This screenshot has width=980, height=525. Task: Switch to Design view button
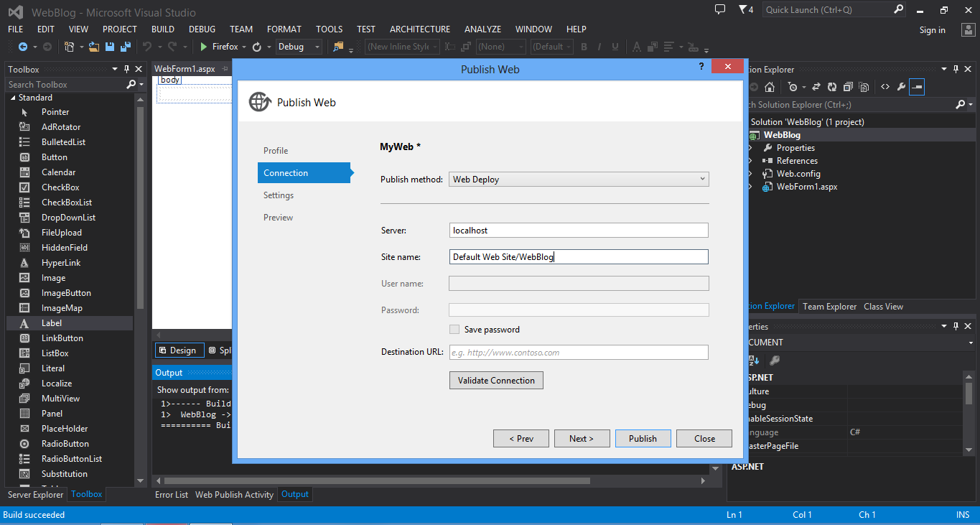178,350
